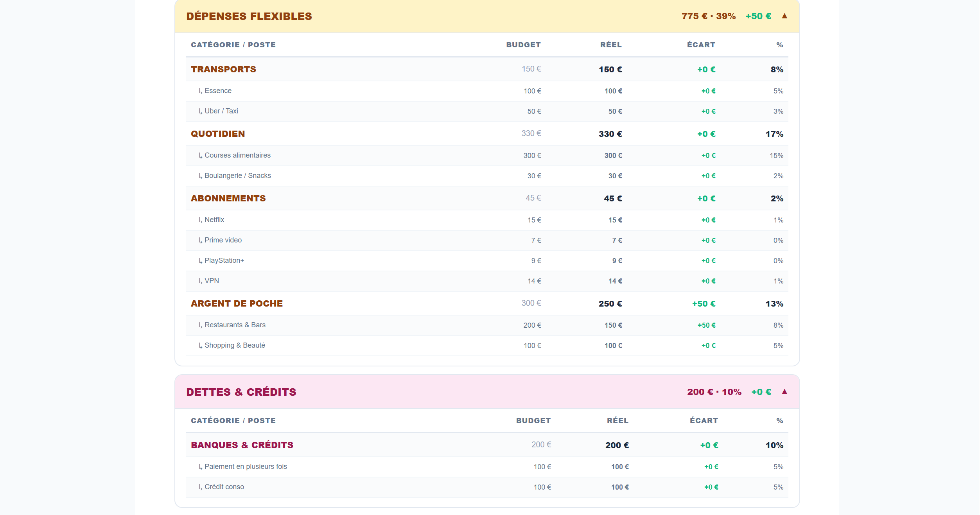Click the Dépenses Flexibles header title

pyautogui.click(x=249, y=16)
